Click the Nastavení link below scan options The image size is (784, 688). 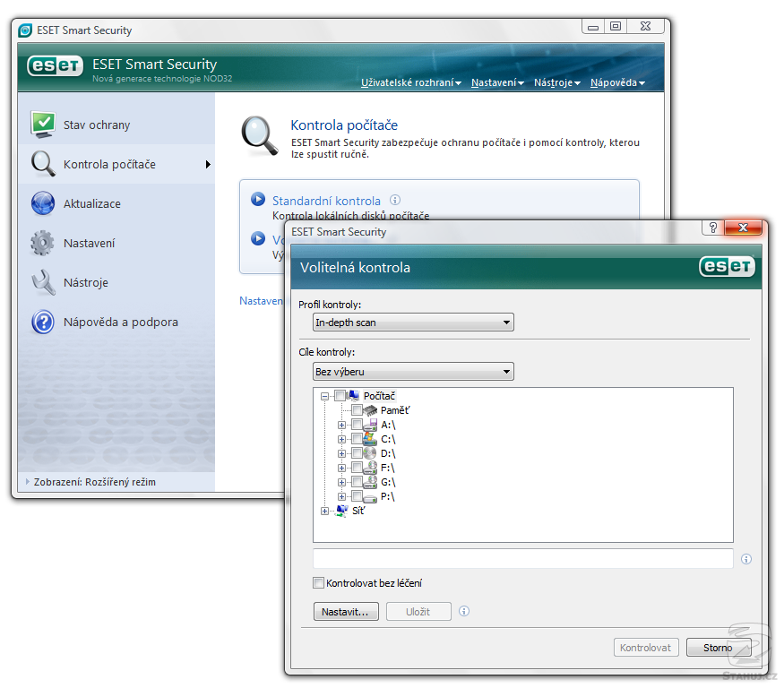261,301
